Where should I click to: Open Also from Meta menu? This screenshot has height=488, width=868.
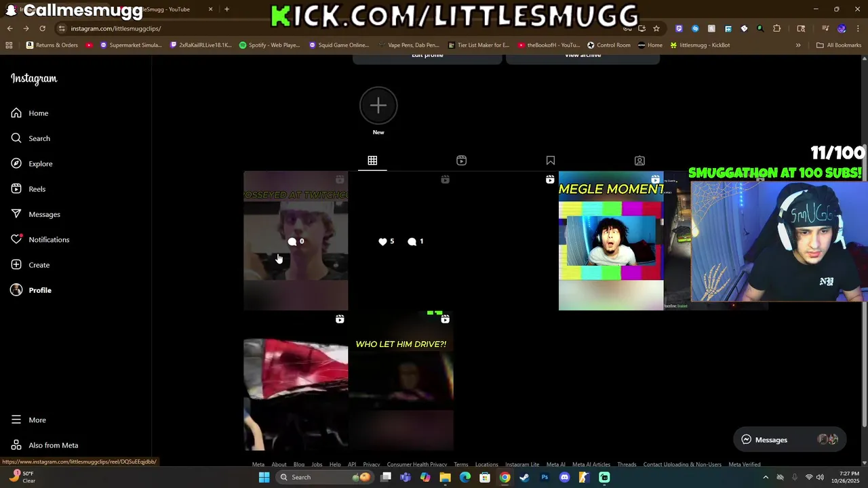[x=45, y=445]
